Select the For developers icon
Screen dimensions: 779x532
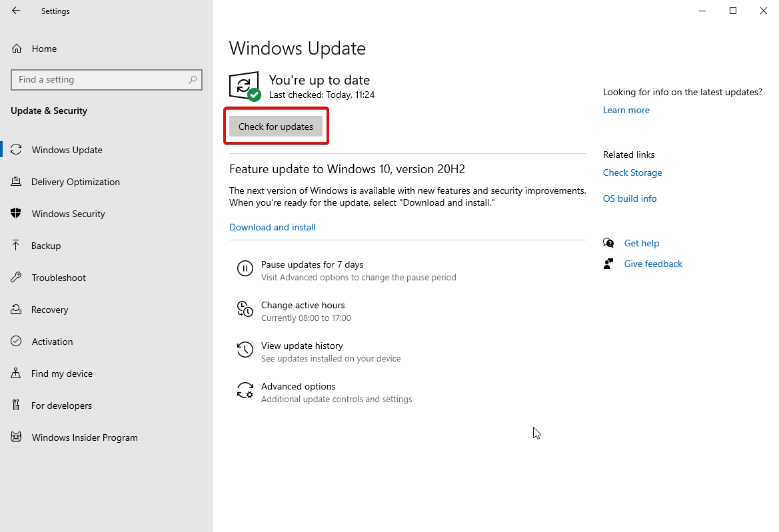point(16,405)
